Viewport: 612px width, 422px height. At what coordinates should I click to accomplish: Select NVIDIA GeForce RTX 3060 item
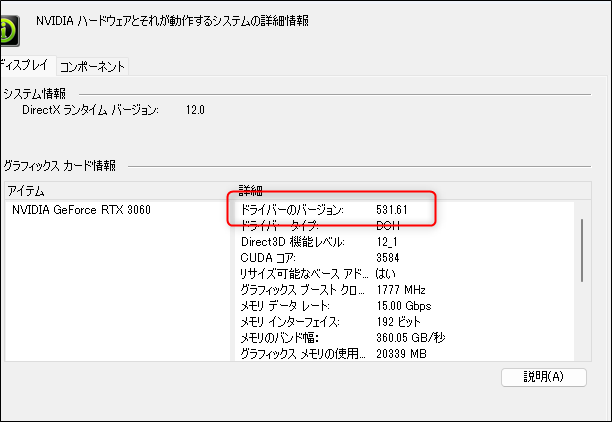pos(81,210)
